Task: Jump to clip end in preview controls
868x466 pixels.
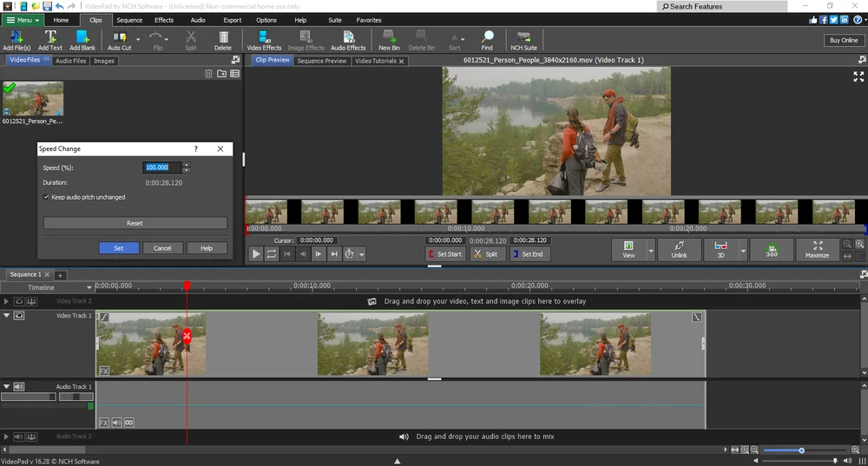Action: click(334, 254)
